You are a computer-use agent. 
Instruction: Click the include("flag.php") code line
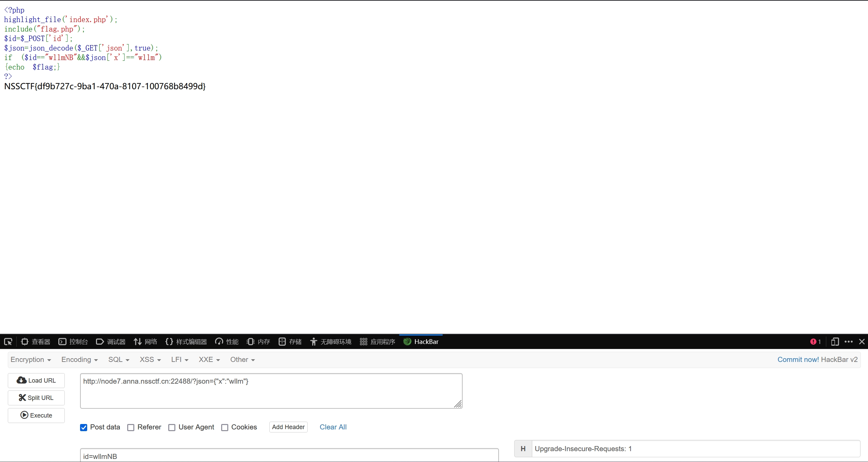pyautogui.click(x=44, y=29)
